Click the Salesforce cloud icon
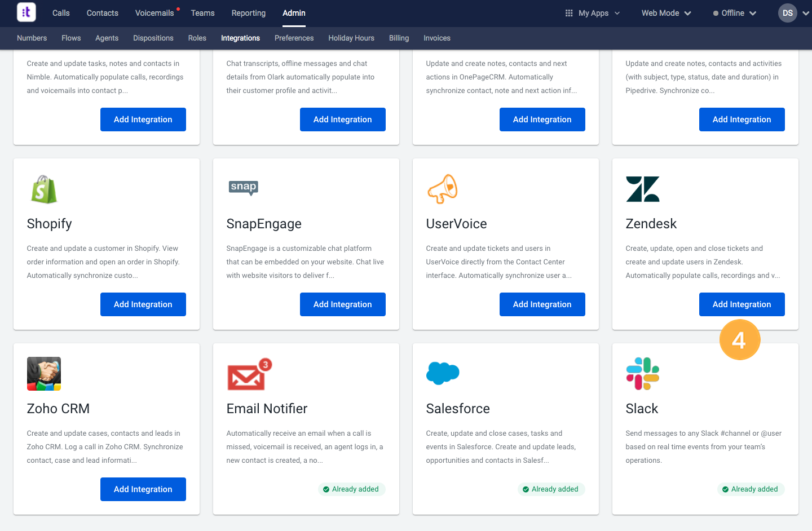This screenshot has height=531, width=812. coord(443,373)
